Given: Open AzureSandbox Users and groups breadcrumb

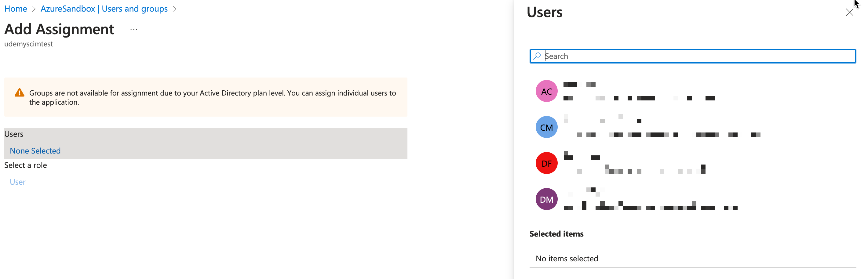Looking at the screenshot, I should point(104,9).
